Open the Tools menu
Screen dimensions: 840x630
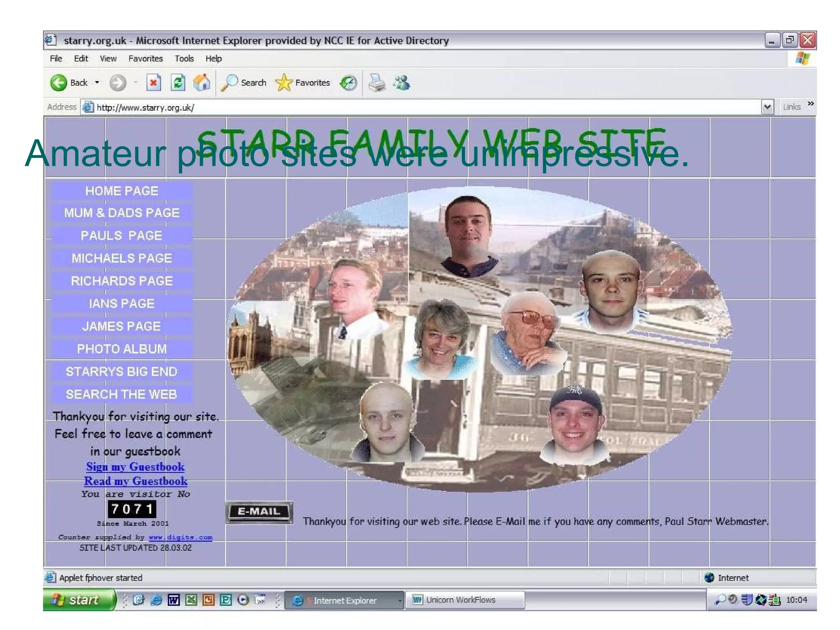tap(184, 59)
